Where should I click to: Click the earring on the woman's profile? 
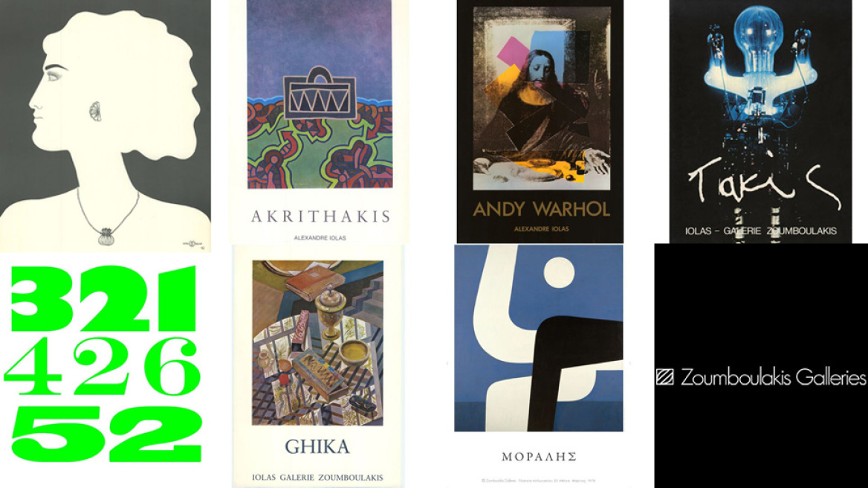coord(95,112)
